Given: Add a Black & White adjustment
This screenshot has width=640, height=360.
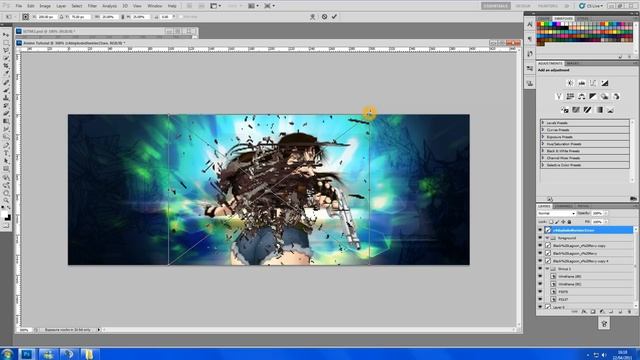Looking at the screenshot, I should coord(593,97).
